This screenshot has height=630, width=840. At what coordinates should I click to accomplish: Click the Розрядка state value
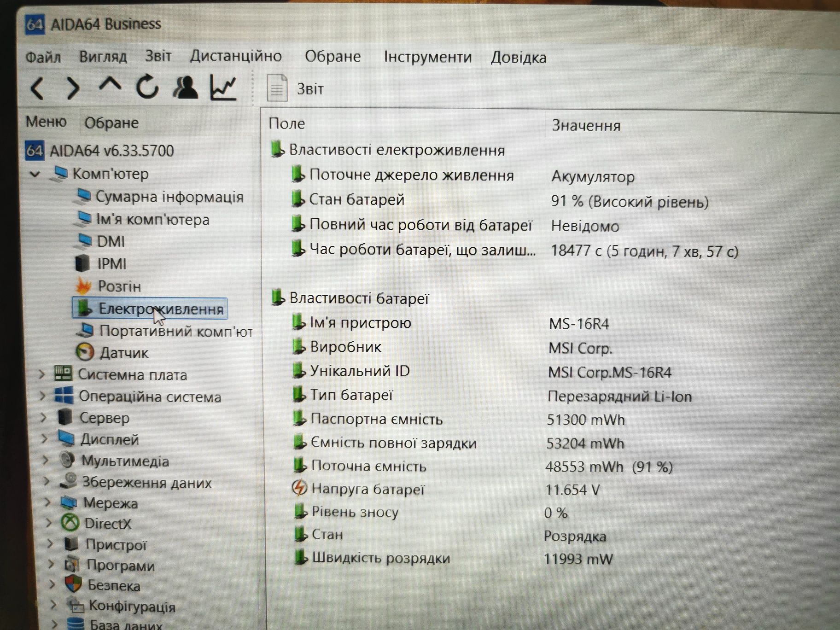(575, 537)
